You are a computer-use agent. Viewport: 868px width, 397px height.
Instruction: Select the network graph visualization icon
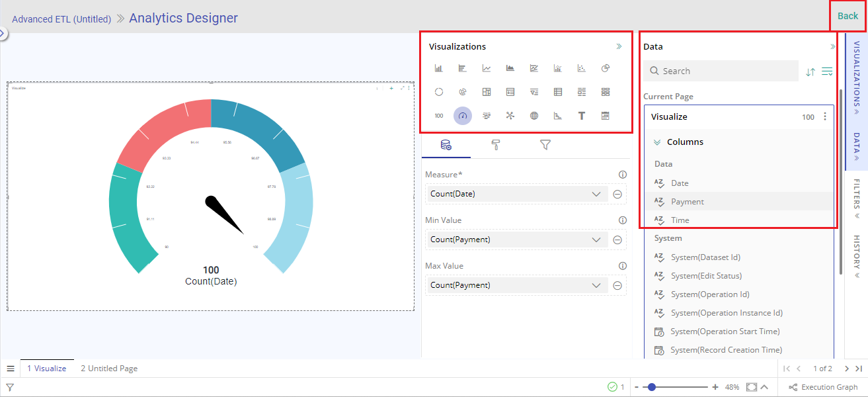click(x=510, y=116)
